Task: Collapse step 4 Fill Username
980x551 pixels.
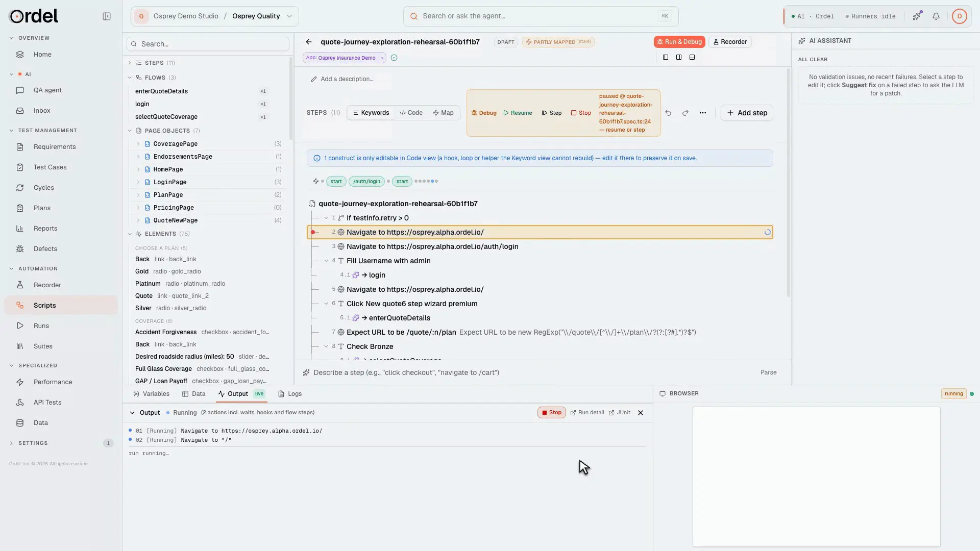Action: [326, 261]
